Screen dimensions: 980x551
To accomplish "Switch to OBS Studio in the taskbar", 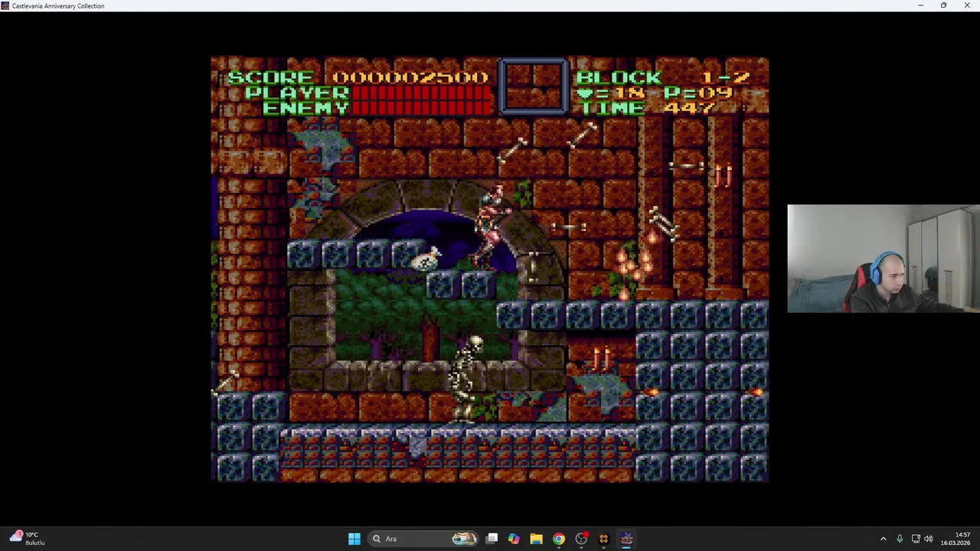I will 581,539.
